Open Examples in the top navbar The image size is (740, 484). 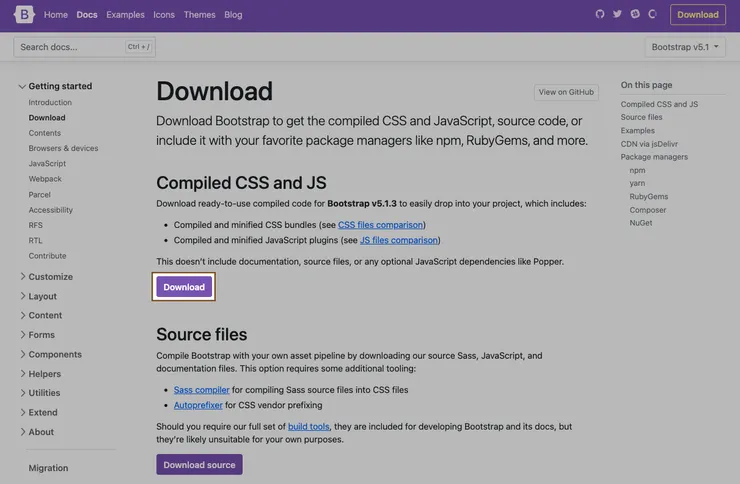[125, 15]
